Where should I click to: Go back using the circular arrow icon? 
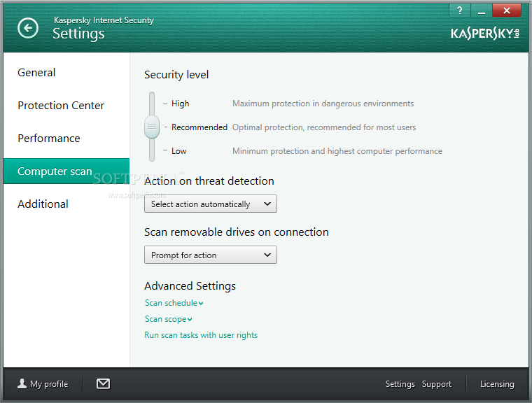pos(28,28)
